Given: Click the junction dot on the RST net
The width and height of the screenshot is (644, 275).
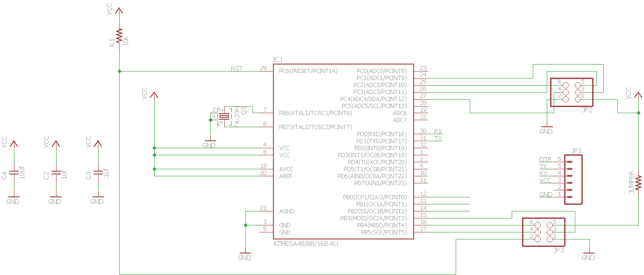Looking at the screenshot, I should [x=119, y=71].
